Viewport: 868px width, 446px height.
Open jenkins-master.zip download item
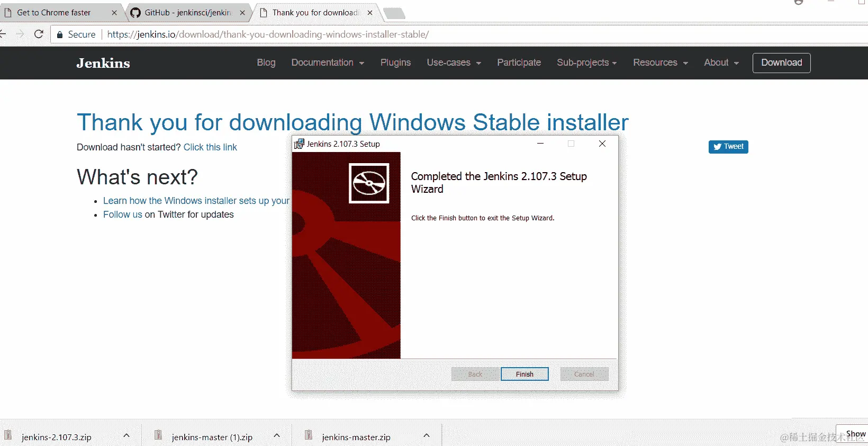(x=356, y=437)
